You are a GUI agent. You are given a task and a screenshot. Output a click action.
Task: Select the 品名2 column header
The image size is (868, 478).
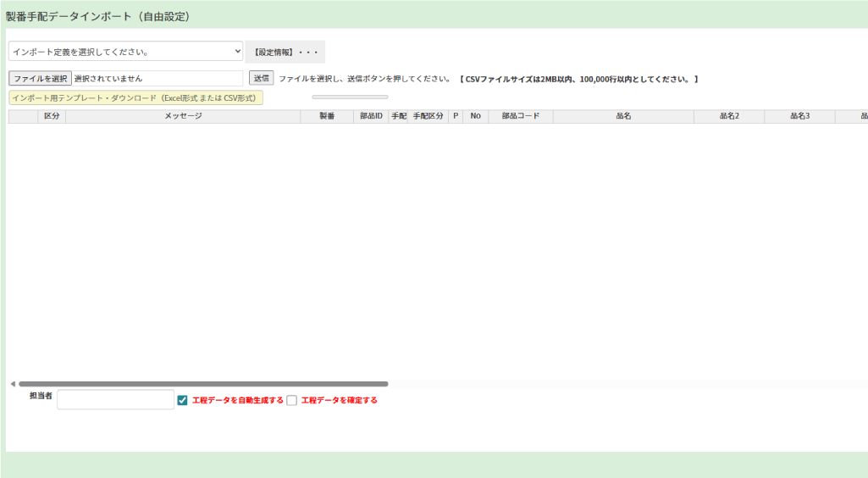pyautogui.click(x=729, y=116)
